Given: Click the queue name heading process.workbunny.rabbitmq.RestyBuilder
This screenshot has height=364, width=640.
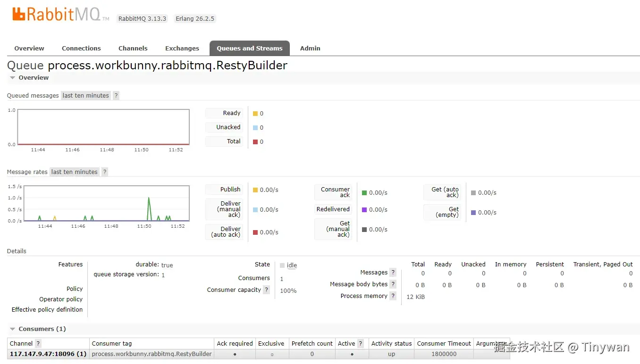Looking at the screenshot, I should coord(168,65).
